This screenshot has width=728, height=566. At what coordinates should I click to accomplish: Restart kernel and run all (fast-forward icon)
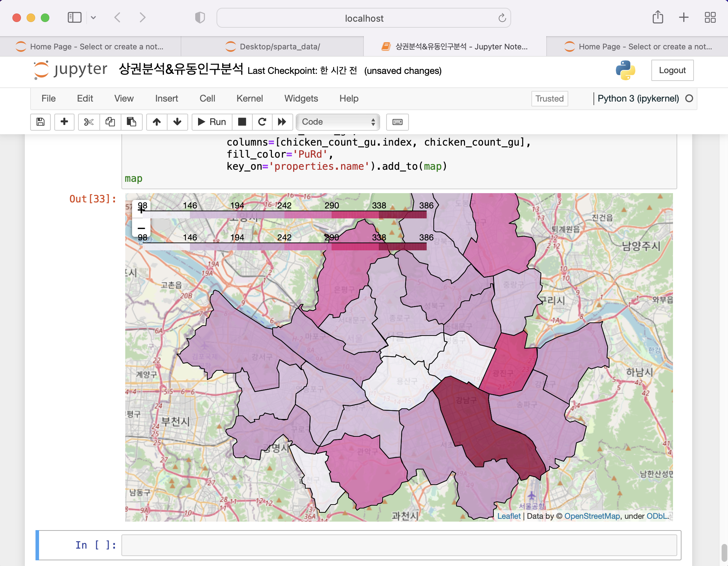pyautogui.click(x=282, y=122)
